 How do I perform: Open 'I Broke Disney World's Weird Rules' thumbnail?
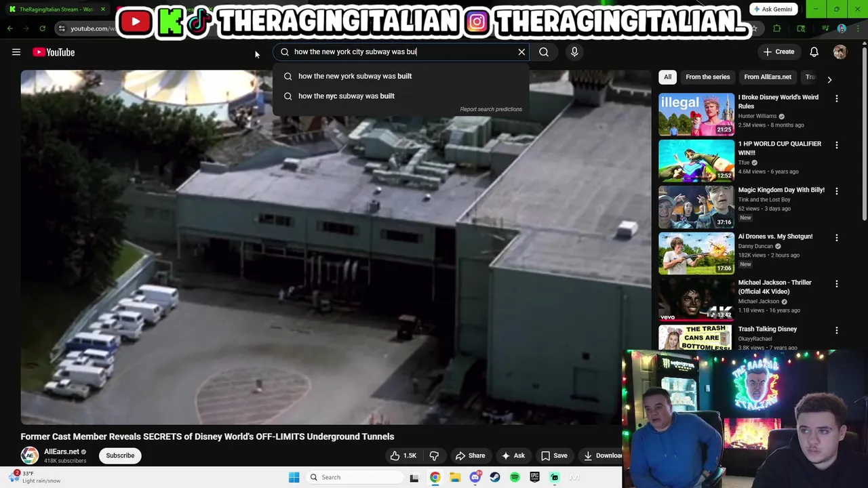click(696, 114)
